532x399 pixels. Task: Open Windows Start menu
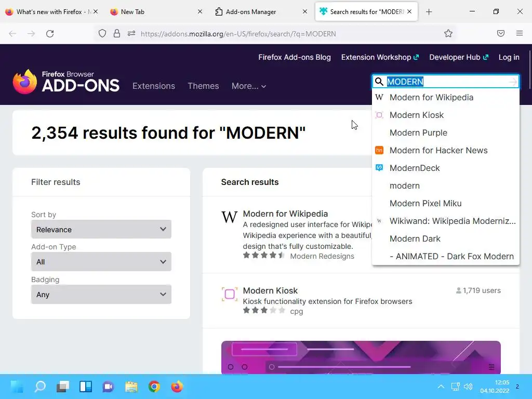17,387
